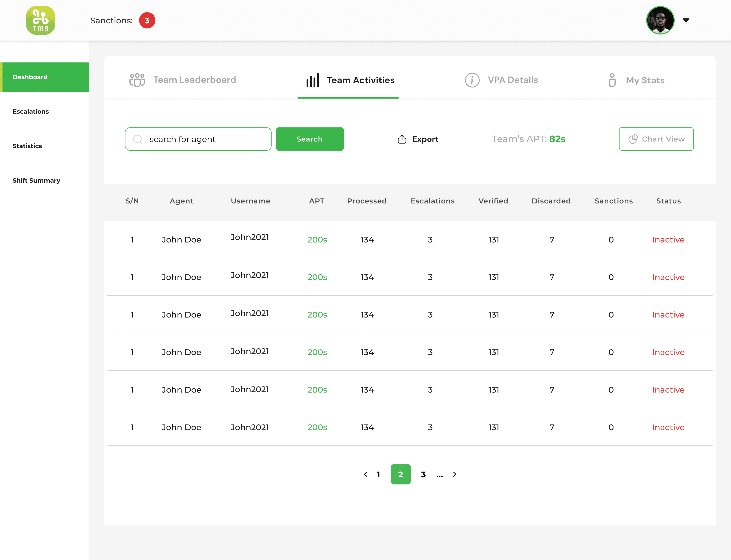This screenshot has height=560, width=731.
Task: Click the Team Leaderboard people icon
Action: tap(137, 80)
